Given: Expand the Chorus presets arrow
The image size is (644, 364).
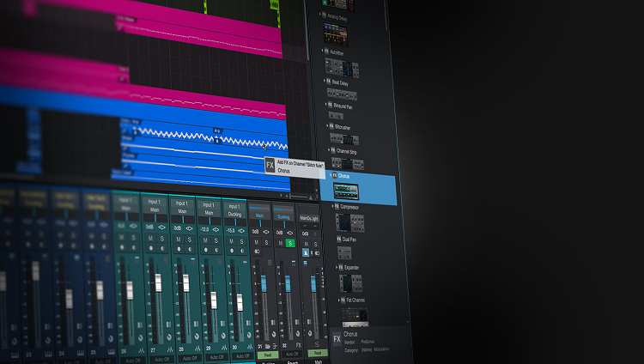Looking at the screenshot, I should (x=331, y=175).
